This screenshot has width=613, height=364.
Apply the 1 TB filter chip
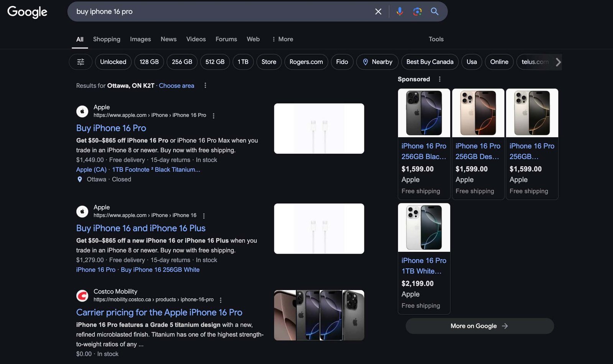(243, 62)
